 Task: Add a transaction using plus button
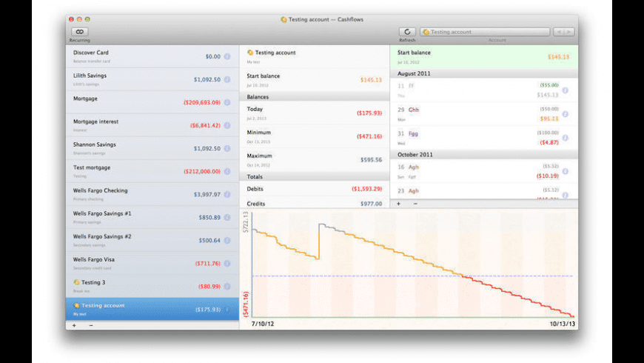point(398,203)
